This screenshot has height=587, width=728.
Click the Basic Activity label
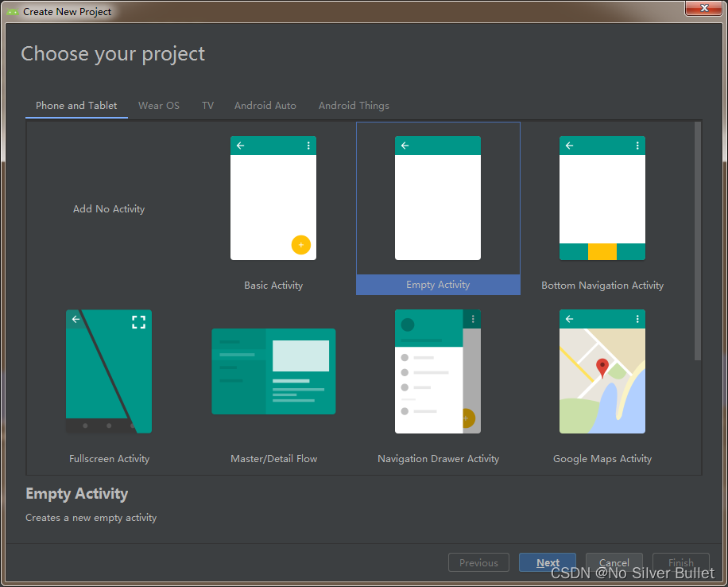(273, 286)
